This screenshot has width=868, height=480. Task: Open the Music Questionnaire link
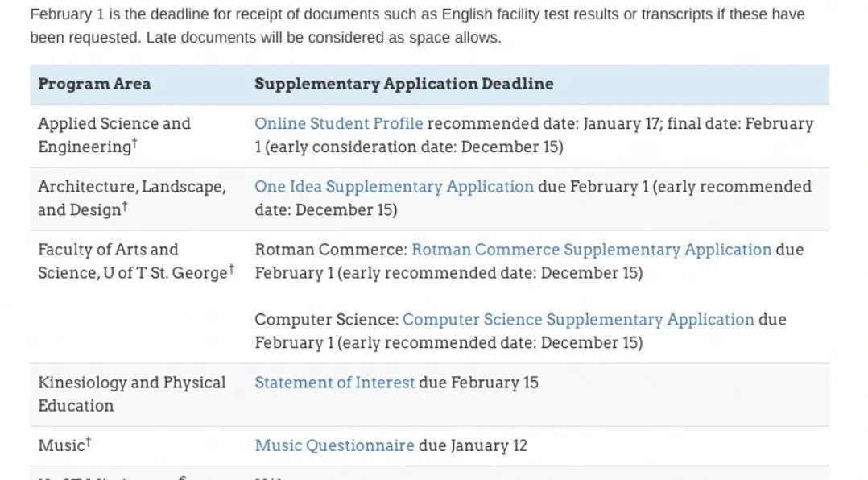click(x=334, y=445)
